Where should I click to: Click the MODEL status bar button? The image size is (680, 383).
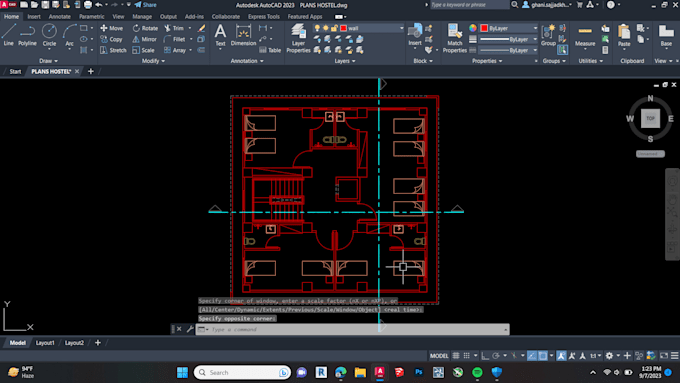439,356
